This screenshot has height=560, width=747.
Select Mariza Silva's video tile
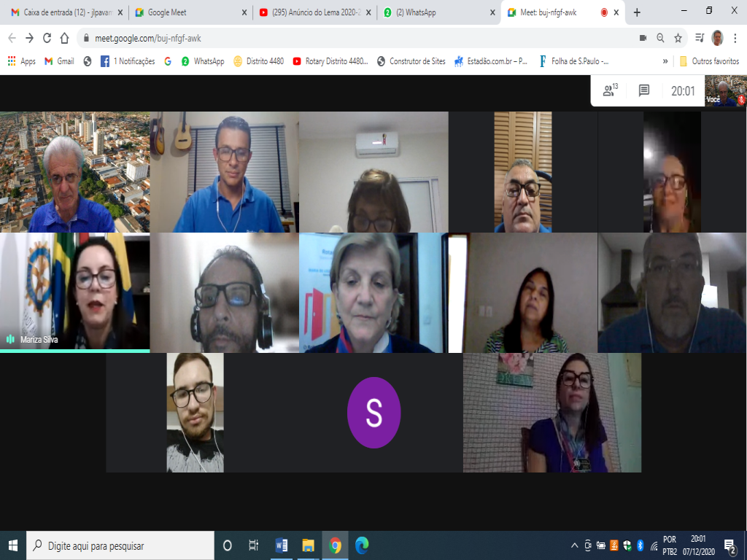point(75,292)
